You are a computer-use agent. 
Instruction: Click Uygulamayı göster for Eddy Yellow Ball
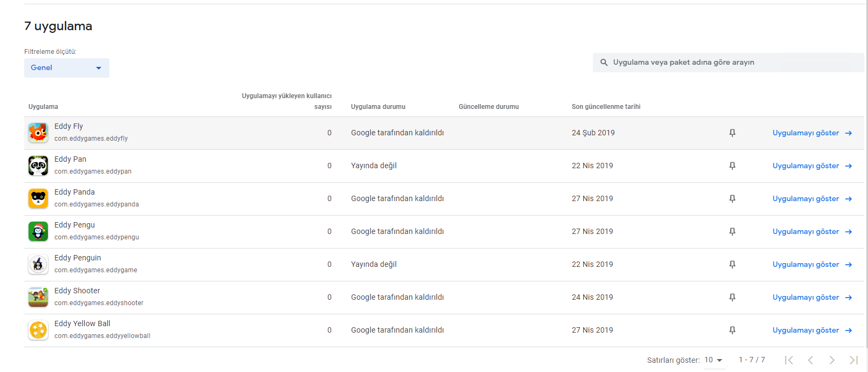(x=812, y=330)
